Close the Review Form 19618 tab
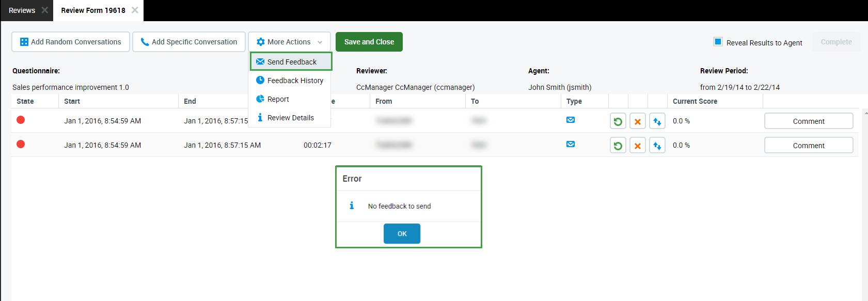The width and height of the screenshot is (868, 301). pyautogui.click(x=135, y=10)
